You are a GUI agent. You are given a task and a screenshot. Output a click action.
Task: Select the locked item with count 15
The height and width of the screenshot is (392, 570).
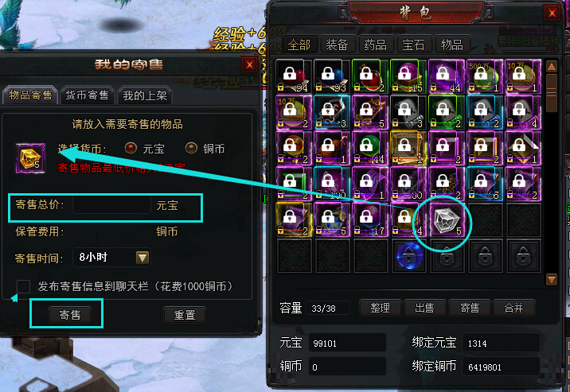(x=408, y=76)
